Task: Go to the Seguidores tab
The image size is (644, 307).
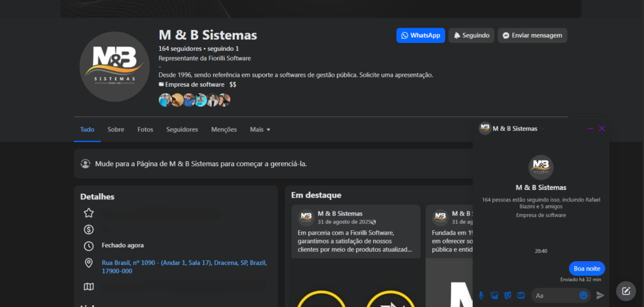Action: tap(182, 130)
